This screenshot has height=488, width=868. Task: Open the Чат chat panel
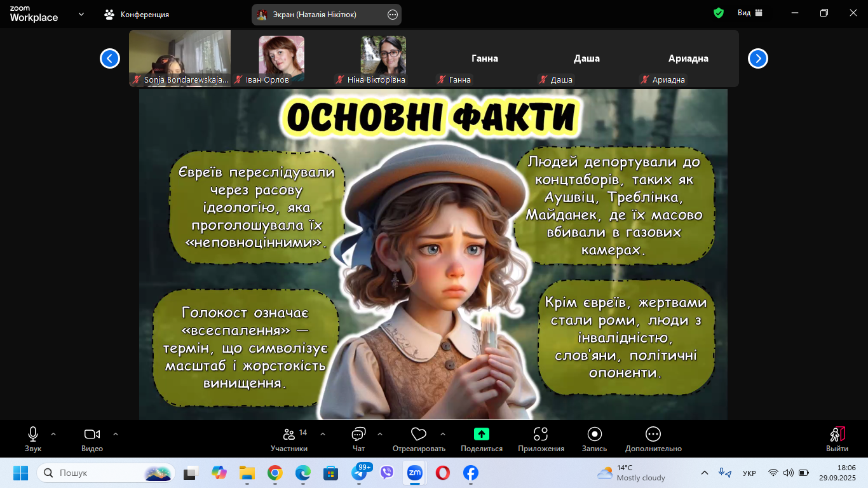(x=358, y=438)
